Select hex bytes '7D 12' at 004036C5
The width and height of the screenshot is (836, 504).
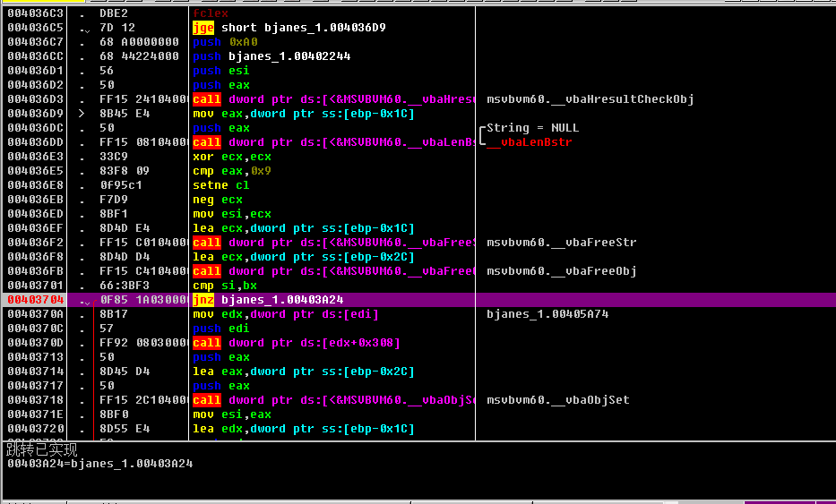tap(117, 28)
